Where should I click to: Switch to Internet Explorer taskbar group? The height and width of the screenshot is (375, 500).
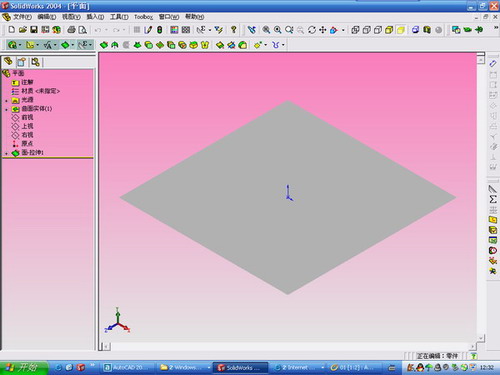298,368
